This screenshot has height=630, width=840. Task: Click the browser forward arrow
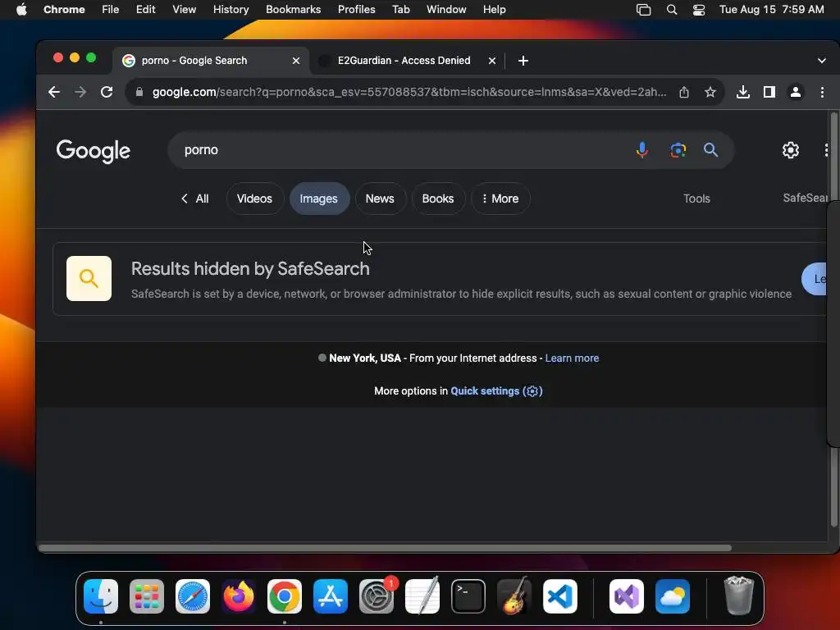coord(80,92)
